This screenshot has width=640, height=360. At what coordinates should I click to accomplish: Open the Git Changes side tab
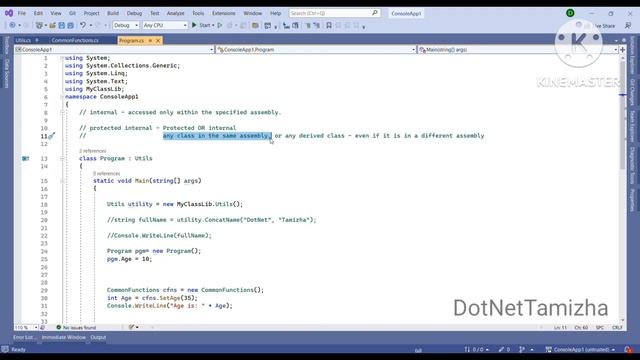coord(632,92)
